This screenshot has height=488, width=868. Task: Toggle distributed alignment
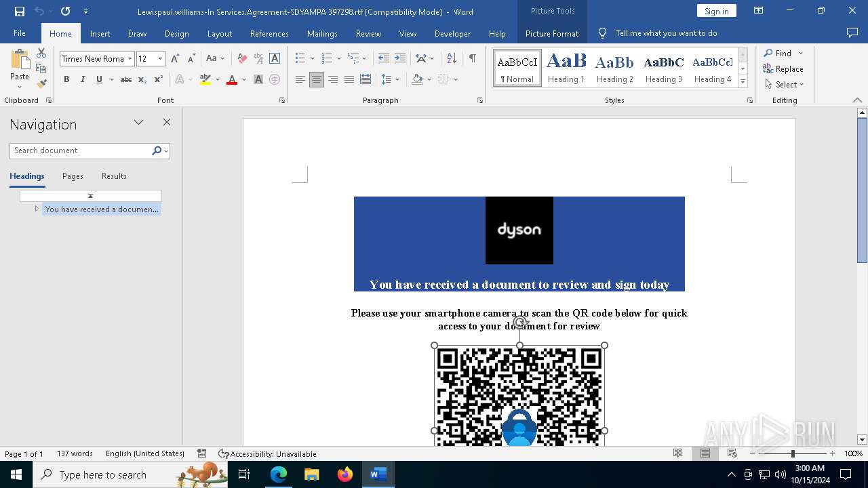pos(366,79)
